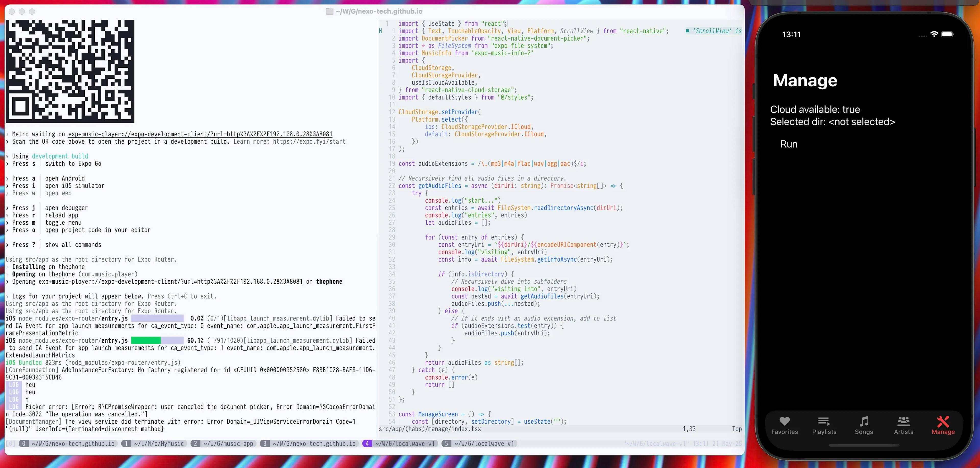The height and width of the screenshot is (468, 980).
Task: Open the Artists people tab icon
Action: pos(903,421)
